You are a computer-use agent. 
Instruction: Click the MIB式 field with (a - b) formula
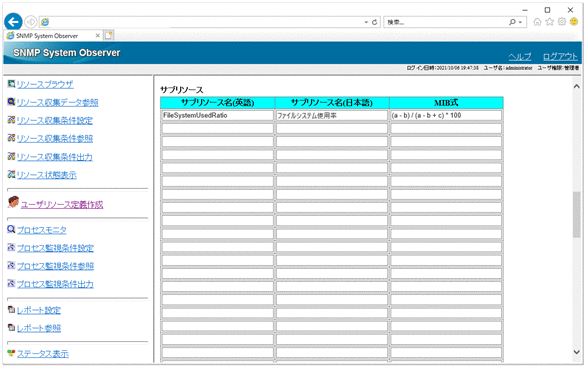tap(446, 116)
